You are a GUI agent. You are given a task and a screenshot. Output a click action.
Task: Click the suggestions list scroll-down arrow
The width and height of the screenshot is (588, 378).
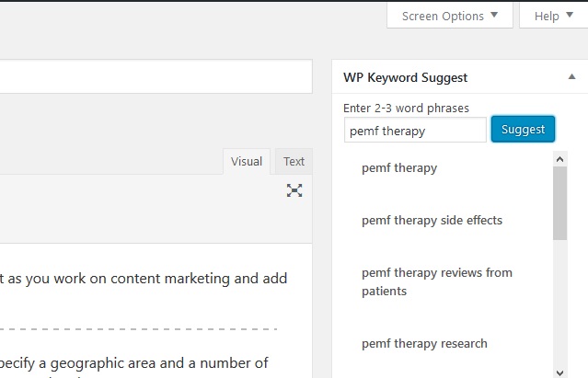559,372
